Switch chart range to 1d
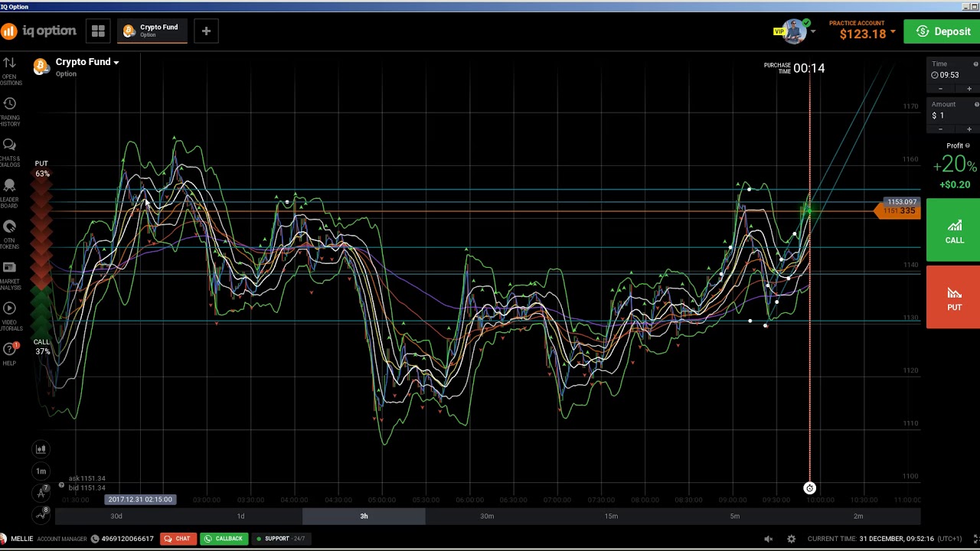This screenshot has height=551, width=980. [x=240, y=516]
